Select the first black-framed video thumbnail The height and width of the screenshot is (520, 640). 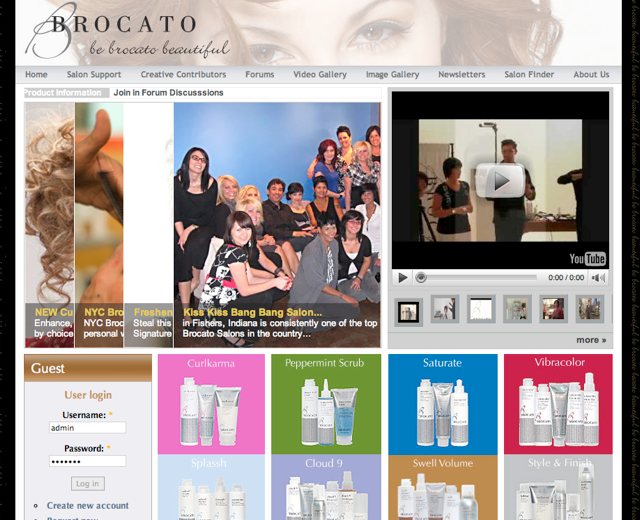(409, 312)
